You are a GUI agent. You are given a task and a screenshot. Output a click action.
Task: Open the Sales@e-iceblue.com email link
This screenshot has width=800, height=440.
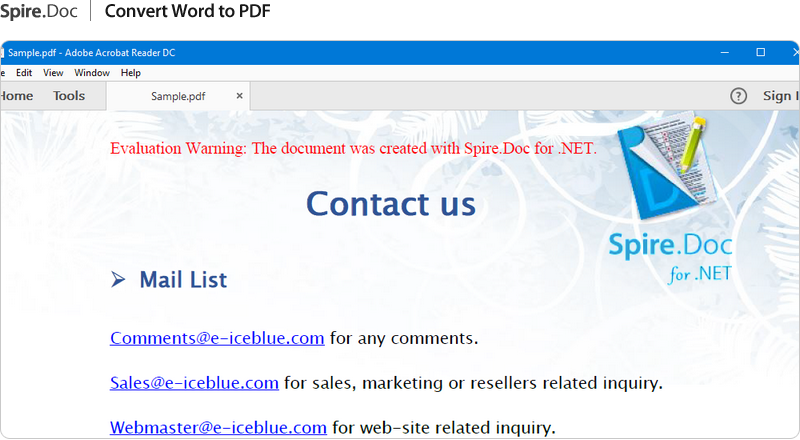point(194,383)
